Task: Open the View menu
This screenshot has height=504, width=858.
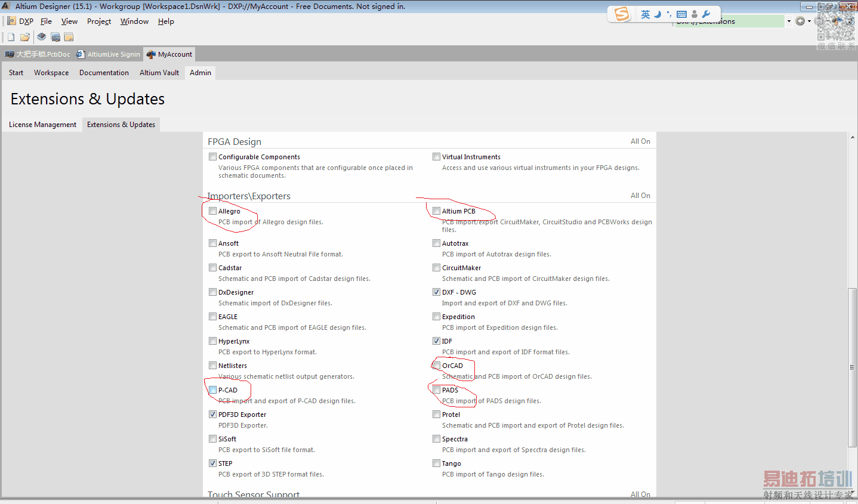Action: pyautogui.click(x=69, y=21)
